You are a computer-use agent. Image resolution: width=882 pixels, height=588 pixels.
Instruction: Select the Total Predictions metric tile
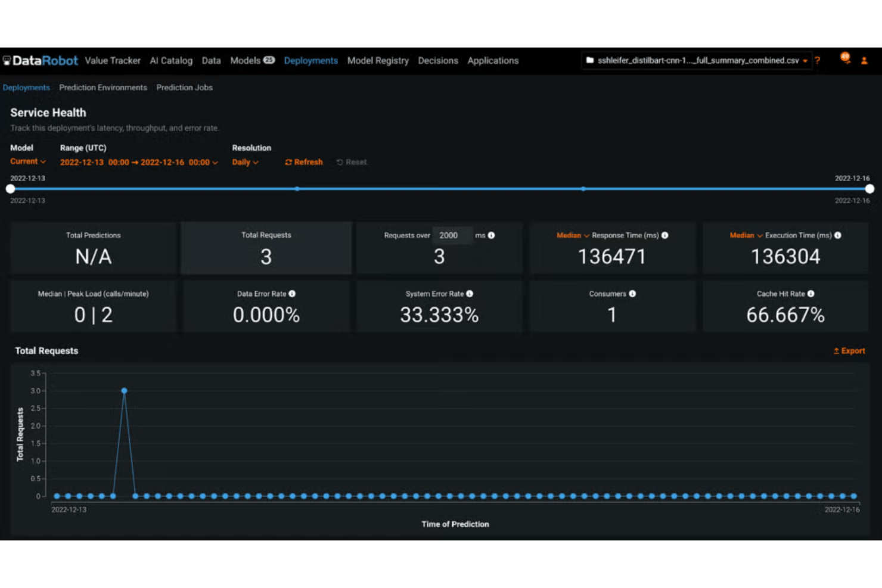point(94,248)
